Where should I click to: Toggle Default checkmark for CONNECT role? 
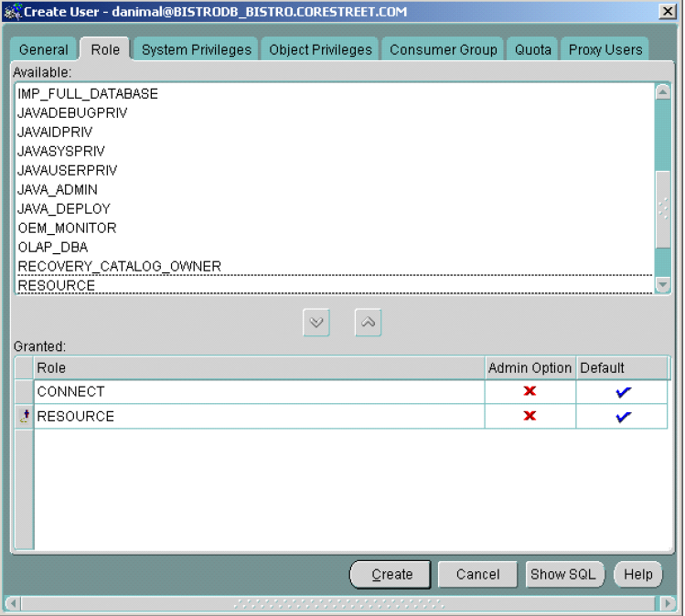(x=623, y=392)
